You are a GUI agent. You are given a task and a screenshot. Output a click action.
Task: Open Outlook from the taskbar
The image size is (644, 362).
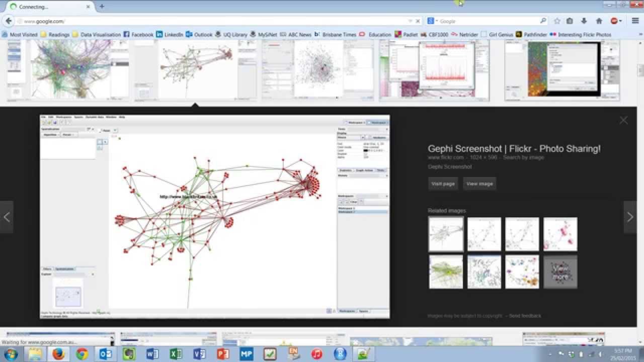point(106,354)
